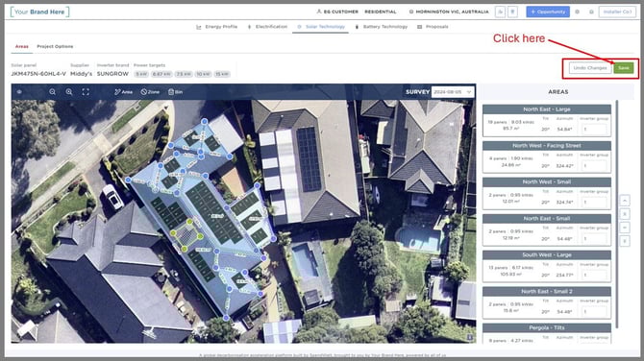644x361 pixels.
Task: Zoom out using the minus magnifier icon
Action: (53, 92)
